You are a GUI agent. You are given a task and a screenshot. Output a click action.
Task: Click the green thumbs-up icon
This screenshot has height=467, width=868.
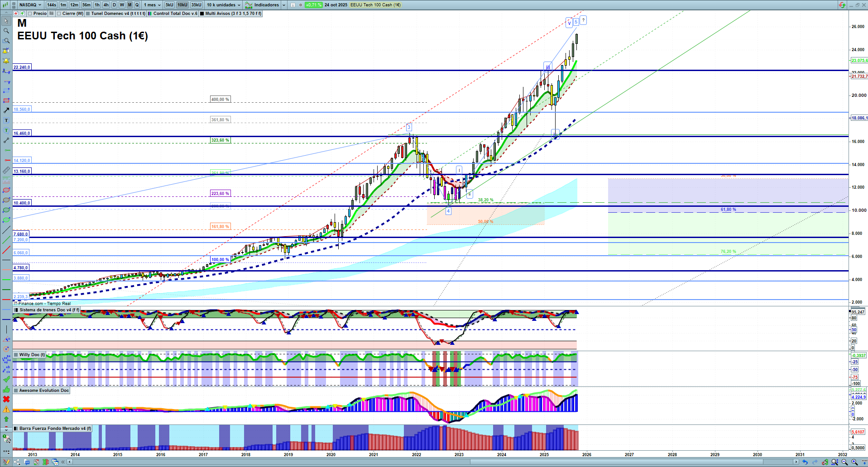tap(6, 389)
